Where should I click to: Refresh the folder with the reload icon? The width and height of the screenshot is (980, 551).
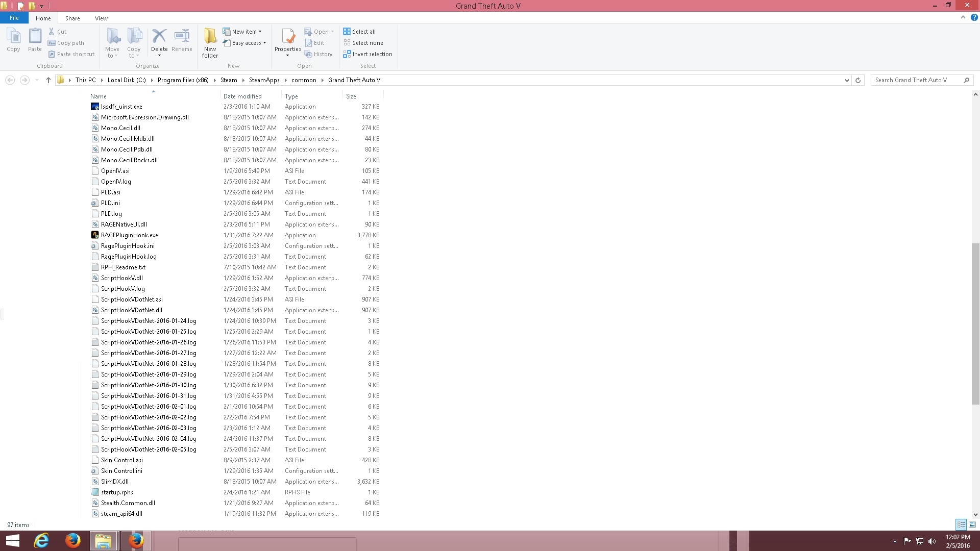[858, 80]
